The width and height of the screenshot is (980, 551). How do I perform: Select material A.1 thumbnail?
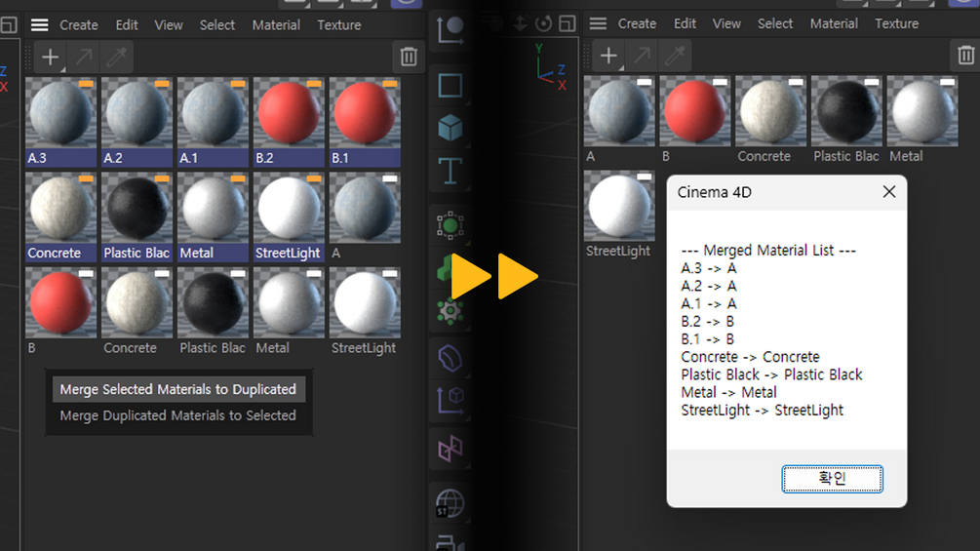[214, 113]
